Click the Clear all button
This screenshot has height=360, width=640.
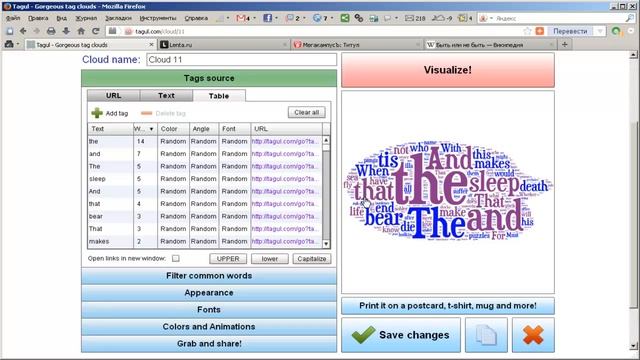(307, 112)
